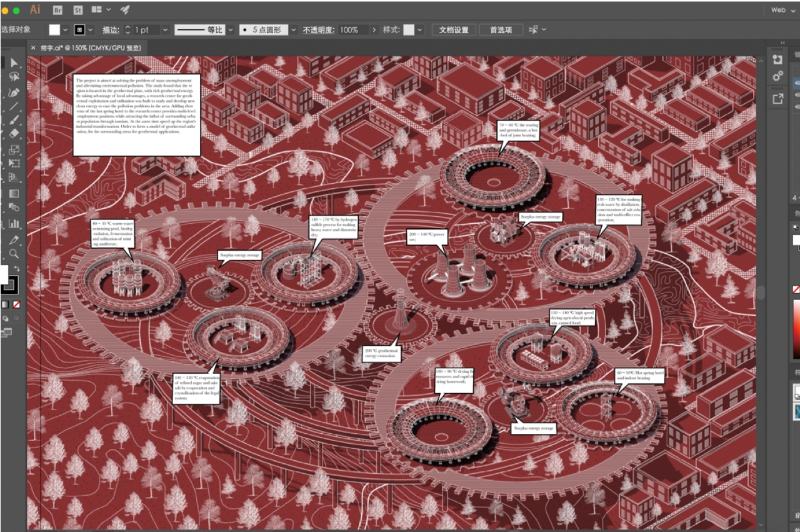Set the None (red slash) fill mode
This screenshot has width=800, height=532.
pyautogui.click(x=17, y=304)
